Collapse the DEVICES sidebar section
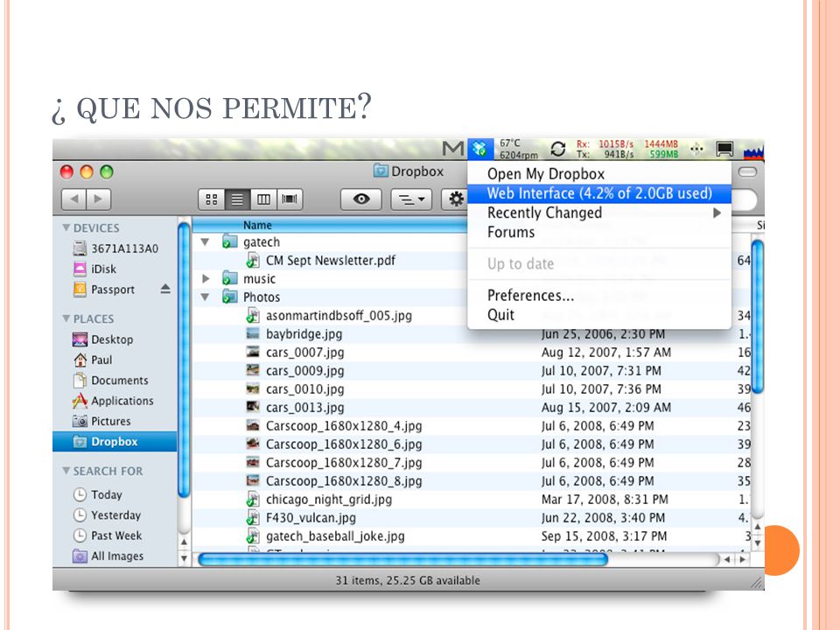The width and height of the screenshot is (840, 630). tap(66, 227)
